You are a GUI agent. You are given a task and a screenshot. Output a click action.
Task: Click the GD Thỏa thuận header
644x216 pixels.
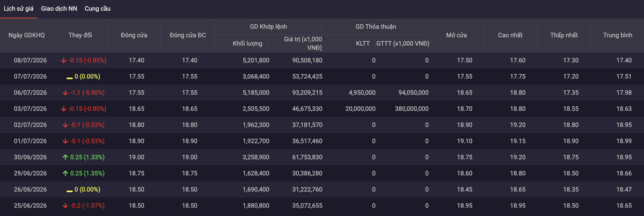(376, 26)
